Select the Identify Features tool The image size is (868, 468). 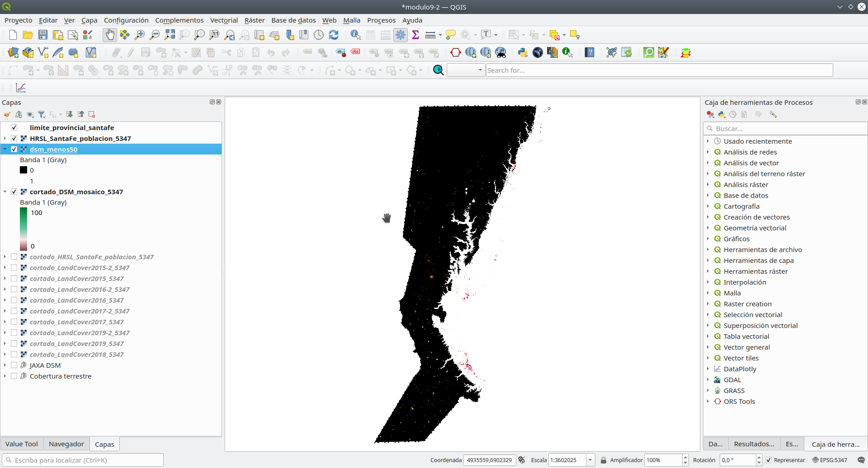coord(355,35)
